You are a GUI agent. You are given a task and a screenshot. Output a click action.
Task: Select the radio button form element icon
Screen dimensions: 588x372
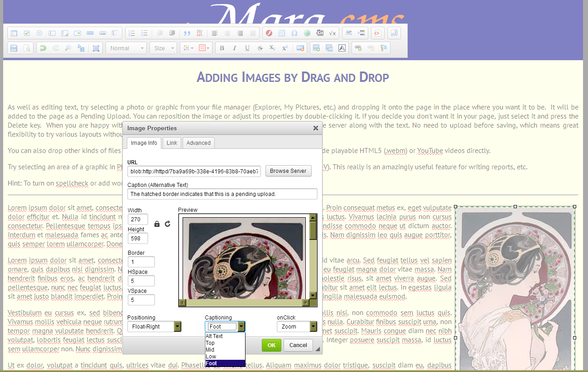coord(39,33)
